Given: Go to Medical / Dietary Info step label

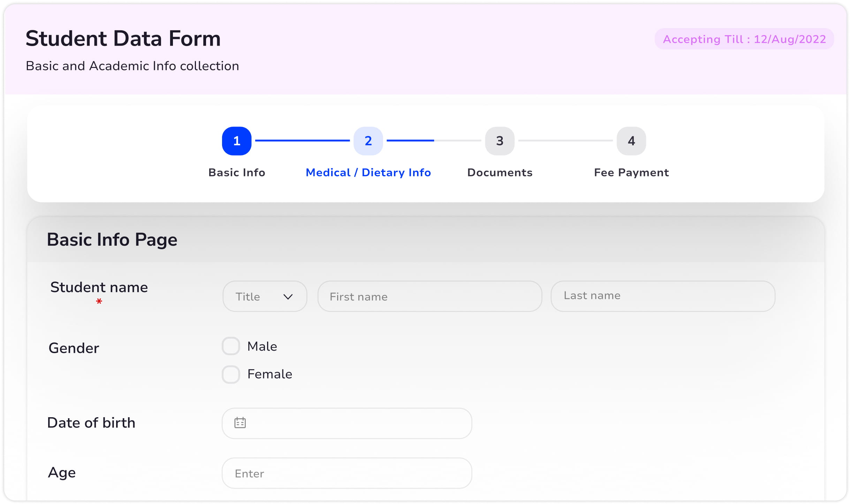Looking at the screenshot, I should coord(368,173).
